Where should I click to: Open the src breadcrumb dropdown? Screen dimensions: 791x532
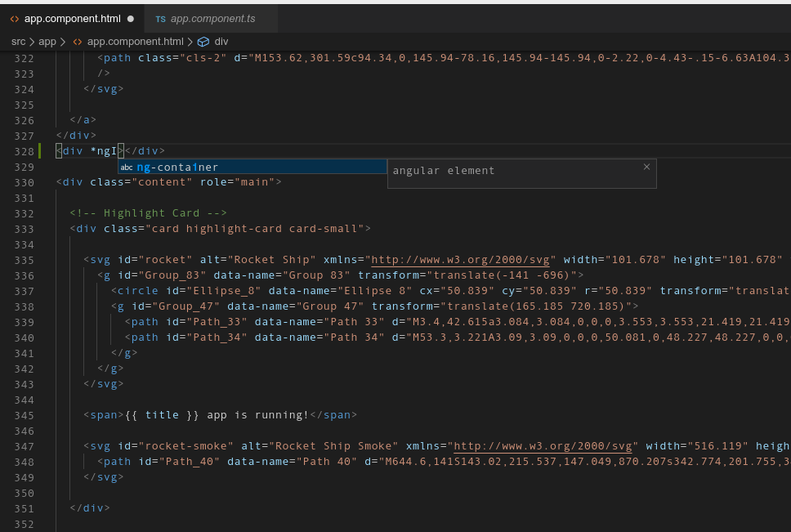point(18,41)
